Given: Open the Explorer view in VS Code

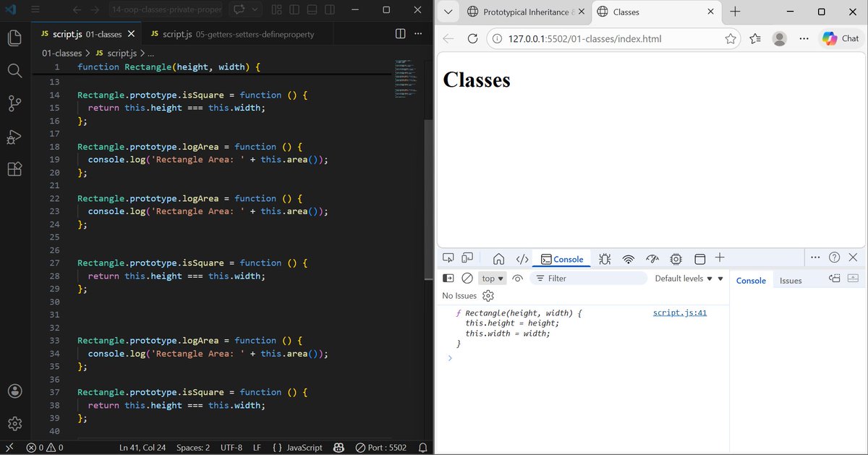Looking at the screenshot, I should click(14, 38).
